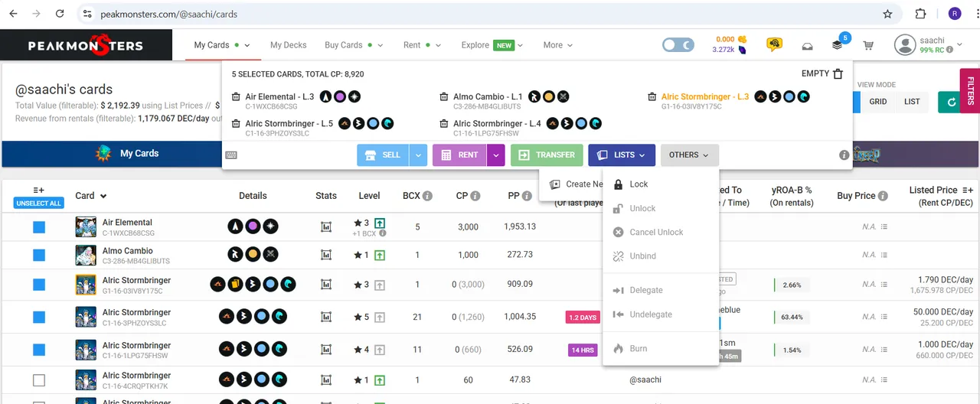The height and width of the screenshot is (404, 980).
Task: Select Lock in Others menu
Action: [x=661, y=184]
